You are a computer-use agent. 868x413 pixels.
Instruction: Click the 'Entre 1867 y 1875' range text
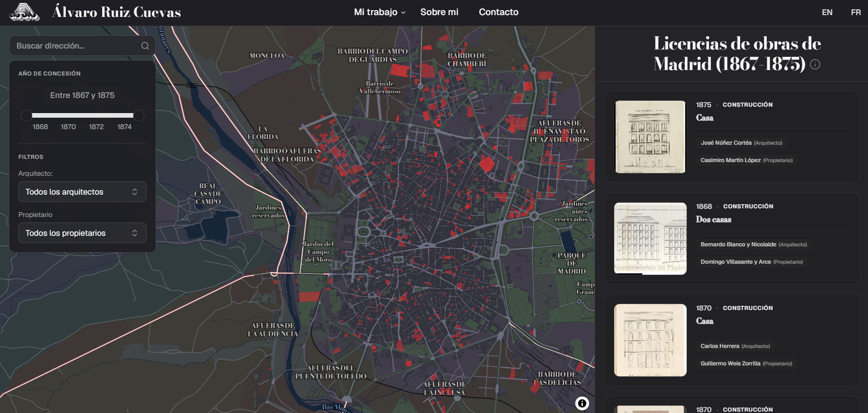(82, 95)
